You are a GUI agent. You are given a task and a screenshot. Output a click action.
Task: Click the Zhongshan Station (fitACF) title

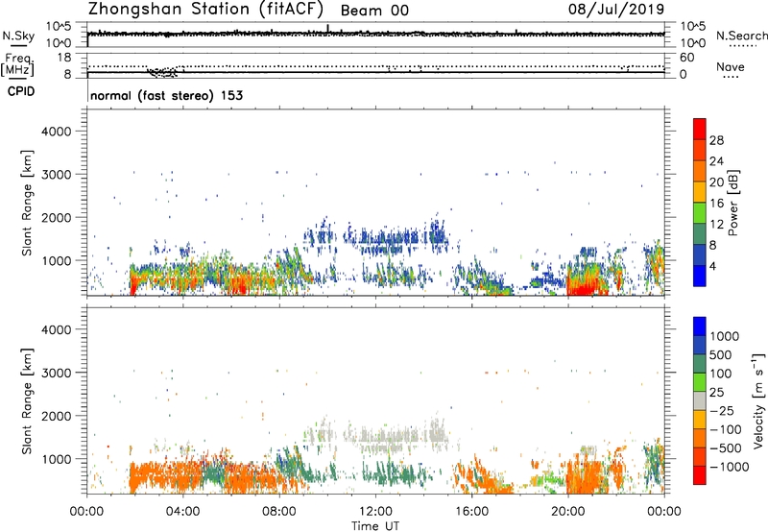[x=205, y=10]
